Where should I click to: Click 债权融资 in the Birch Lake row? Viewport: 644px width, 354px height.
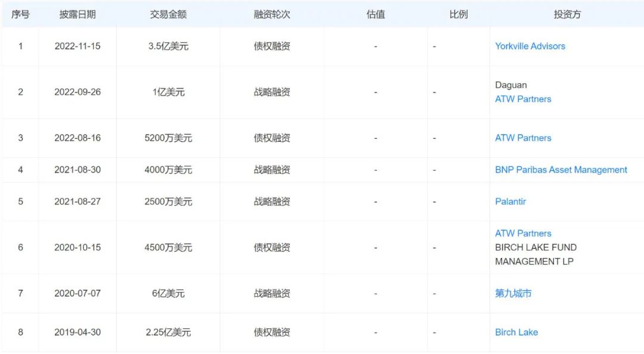click(272, 332)
